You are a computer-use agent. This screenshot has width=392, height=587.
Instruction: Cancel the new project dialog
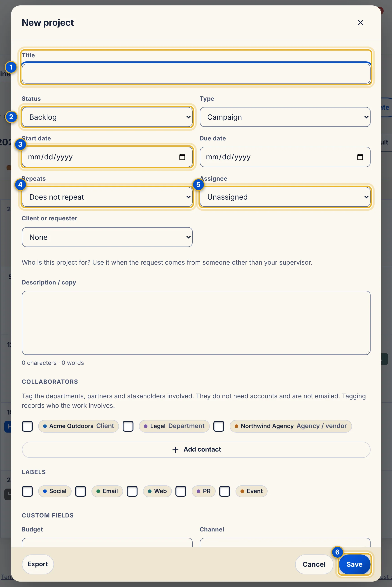coord(314,564)
